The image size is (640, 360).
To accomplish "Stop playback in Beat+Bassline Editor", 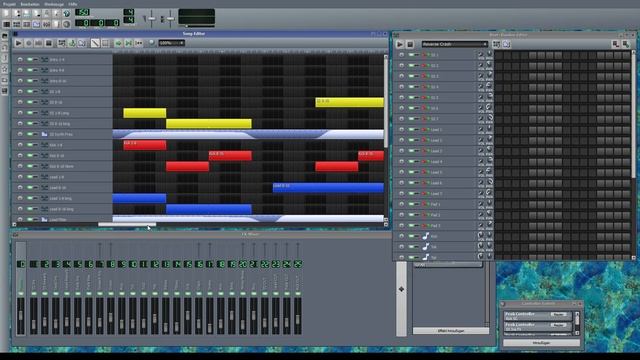I will tap(410, 44).
